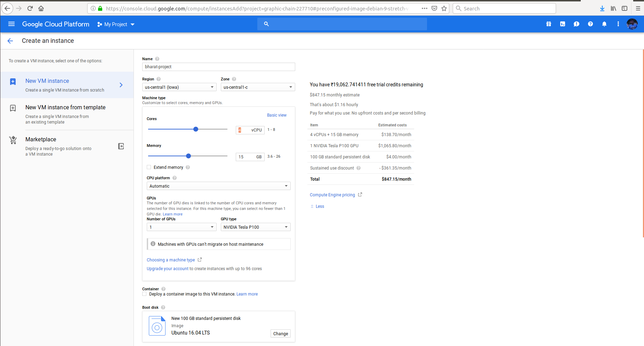The height and width of the screenshot is (346, 644).
Task: Select the Marketplace option
Action: [67, 146]
